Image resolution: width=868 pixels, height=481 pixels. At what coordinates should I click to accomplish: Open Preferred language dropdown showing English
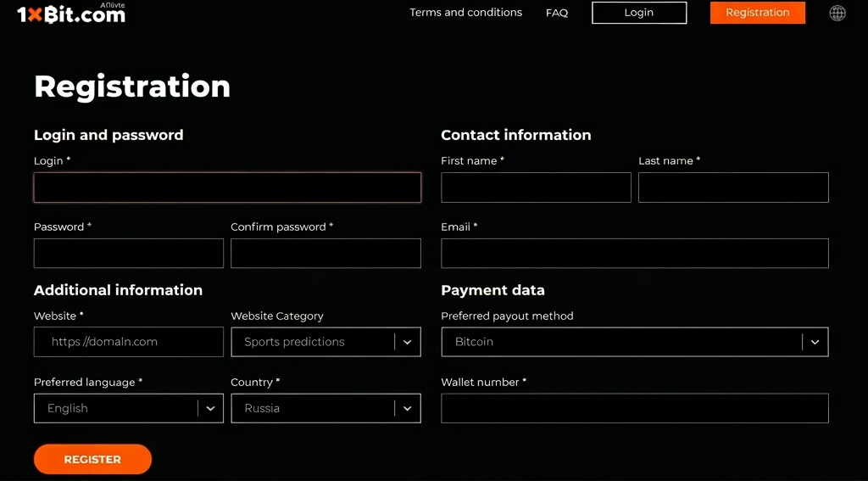tap(129, 408)
